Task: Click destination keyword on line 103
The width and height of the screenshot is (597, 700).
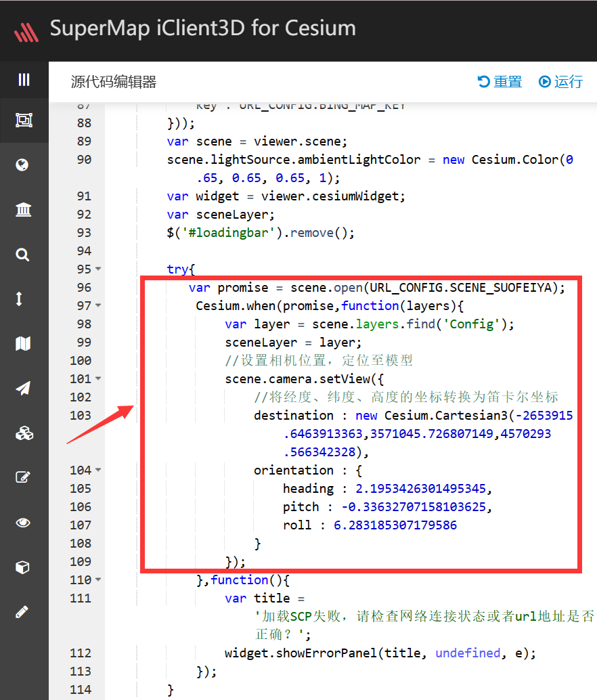Action: pyautogui.click(x=294, y=416)
